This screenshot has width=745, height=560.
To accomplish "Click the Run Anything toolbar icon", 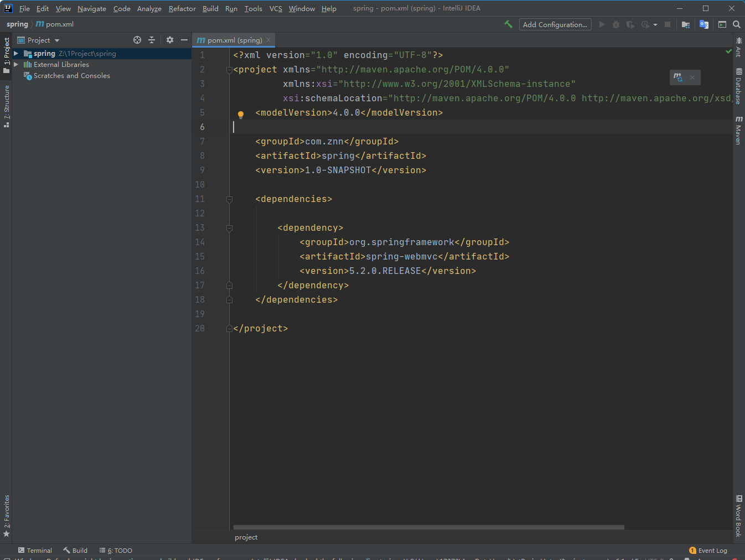I will tap(722, 24).
